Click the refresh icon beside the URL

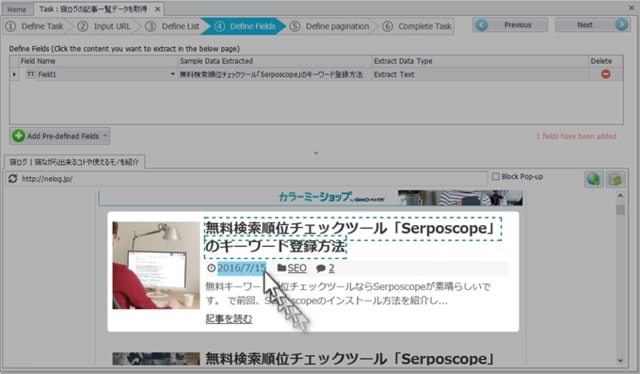(x=13, y=178)
